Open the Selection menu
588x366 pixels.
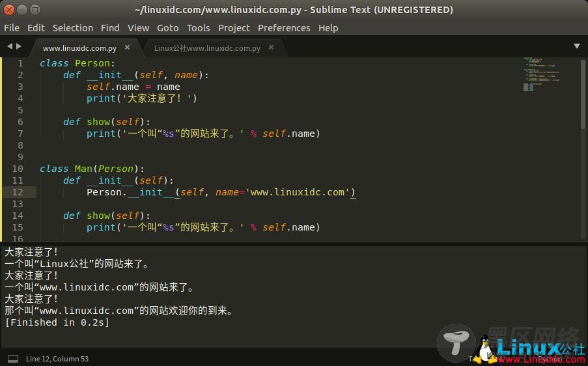pos(73,28)
